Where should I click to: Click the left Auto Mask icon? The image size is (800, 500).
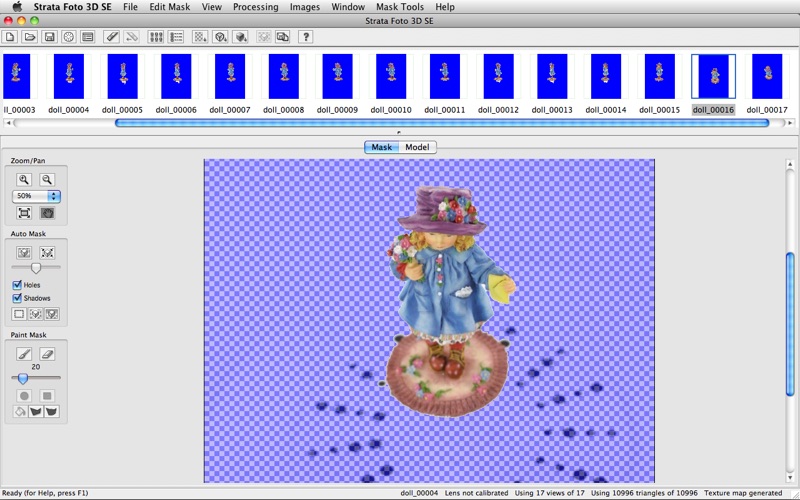tap(24, 253)
